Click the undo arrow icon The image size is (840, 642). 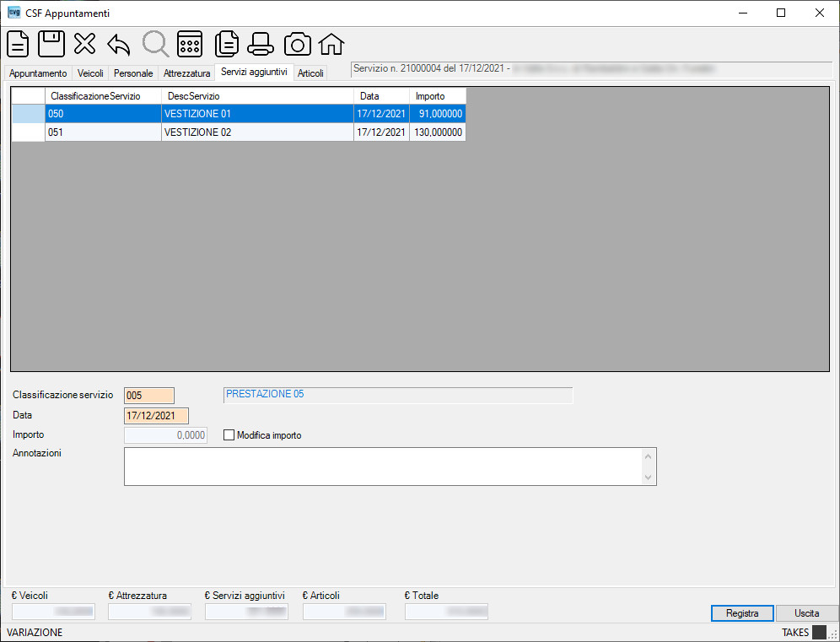point(119,45)
